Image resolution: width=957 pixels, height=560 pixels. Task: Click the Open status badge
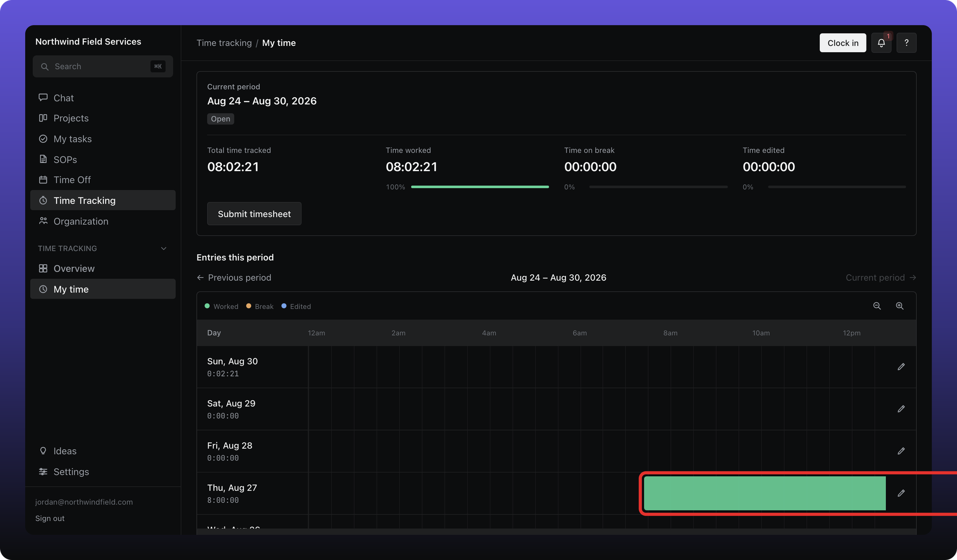[221, 119]
